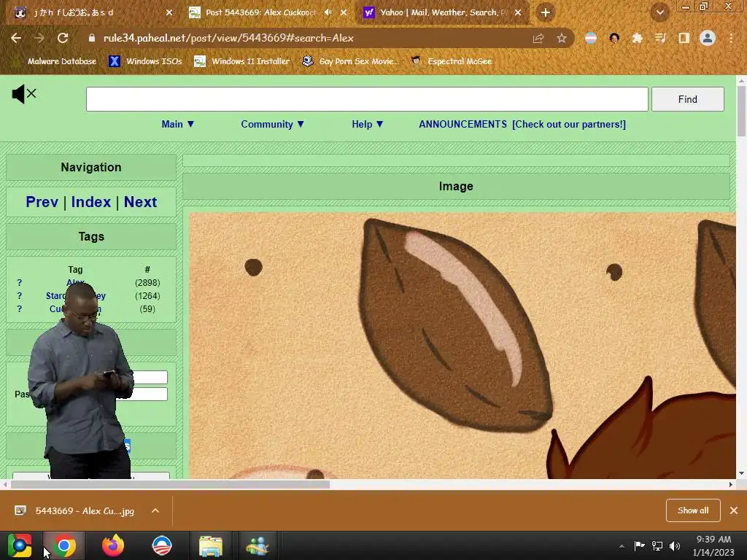Open the network icon in system tray
747x560 pixels.
(x=657, y=546)
